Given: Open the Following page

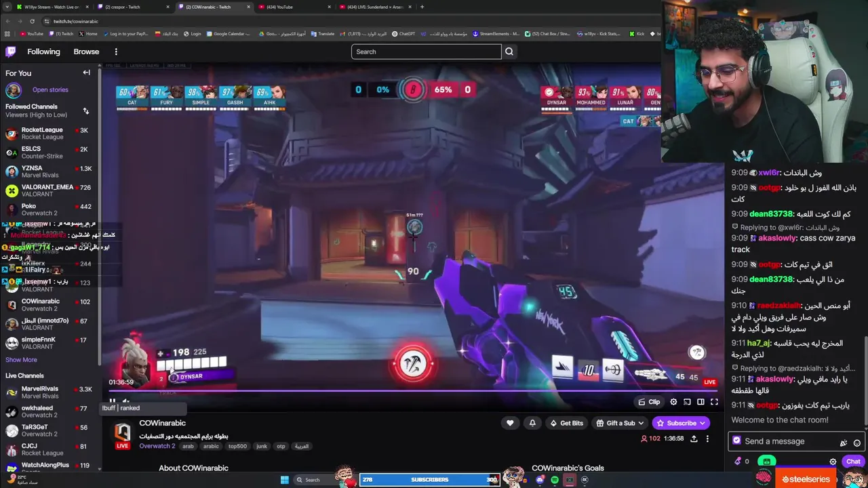Looking at the screenshot, I should (43, 52).
